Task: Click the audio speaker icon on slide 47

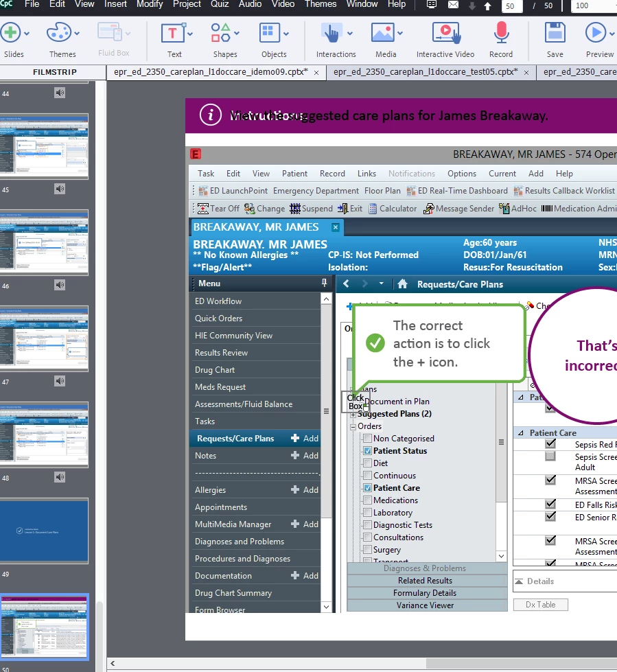Action: click(x=60, y=381)
